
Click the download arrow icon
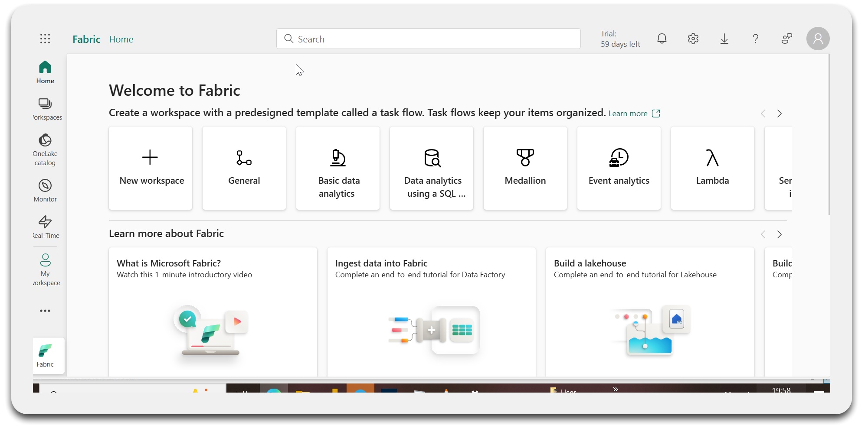pos(724,39)
